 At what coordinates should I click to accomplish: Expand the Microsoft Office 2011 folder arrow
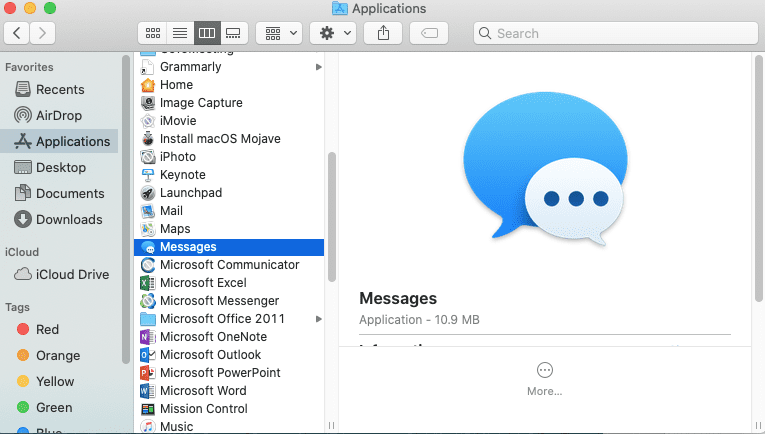click(319, 319)
